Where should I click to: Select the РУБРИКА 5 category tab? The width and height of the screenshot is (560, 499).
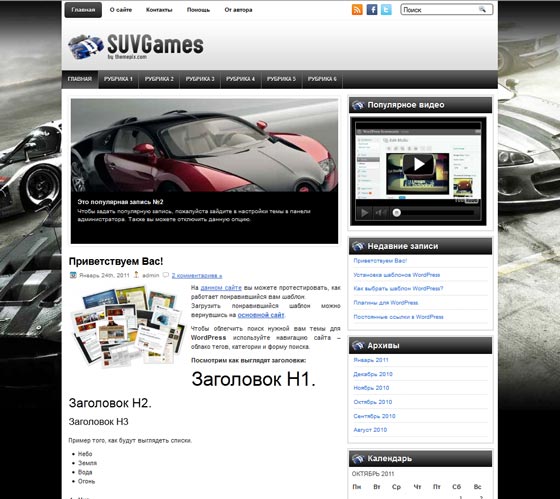[x=281, y=79]
